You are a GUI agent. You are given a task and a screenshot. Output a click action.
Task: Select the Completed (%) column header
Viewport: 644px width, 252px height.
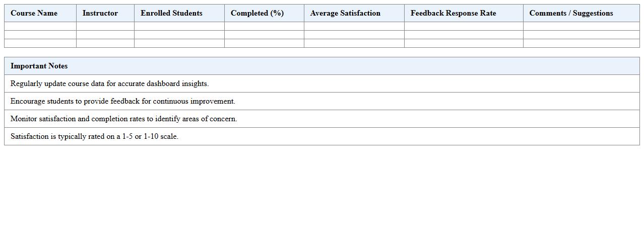click(x=257, y=13)
